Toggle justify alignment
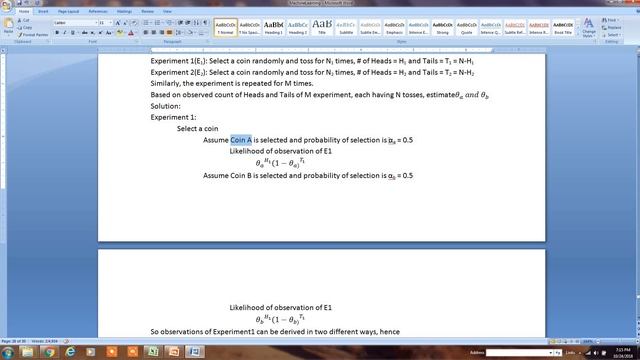Screen dimensions: 640x360 pyautogui.click(x=169, y=33)
